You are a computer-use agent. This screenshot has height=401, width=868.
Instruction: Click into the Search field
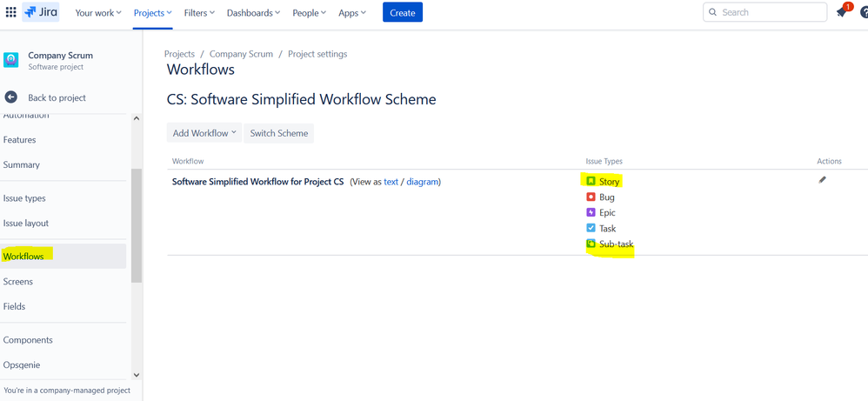764,12
